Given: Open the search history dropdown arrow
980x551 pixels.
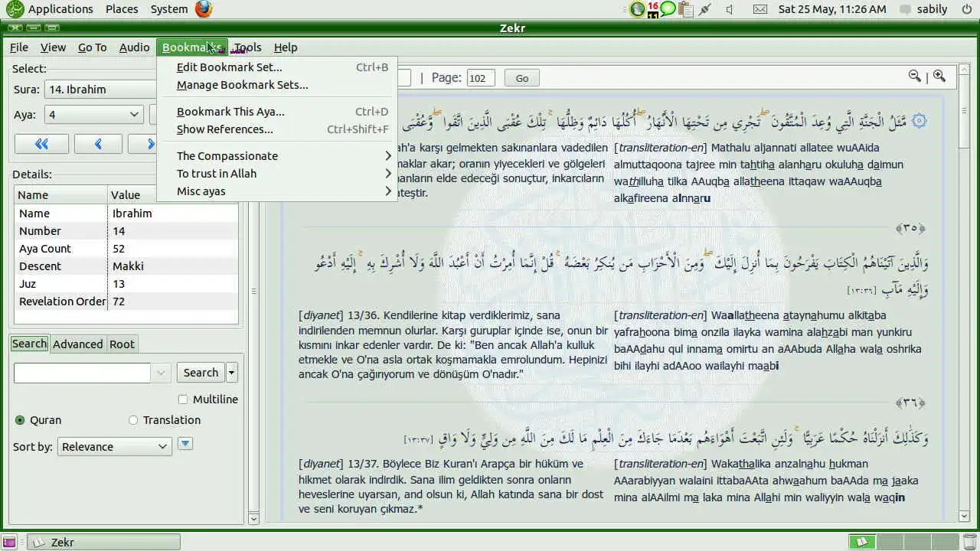Looking at the screenshot, I should pos(161,373).
